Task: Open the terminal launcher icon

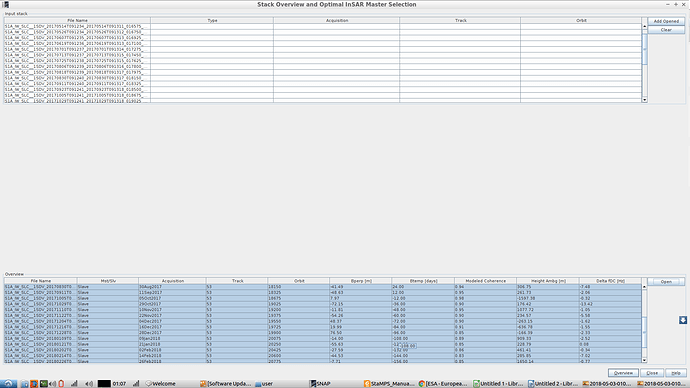Action: (x=44, y=384)
